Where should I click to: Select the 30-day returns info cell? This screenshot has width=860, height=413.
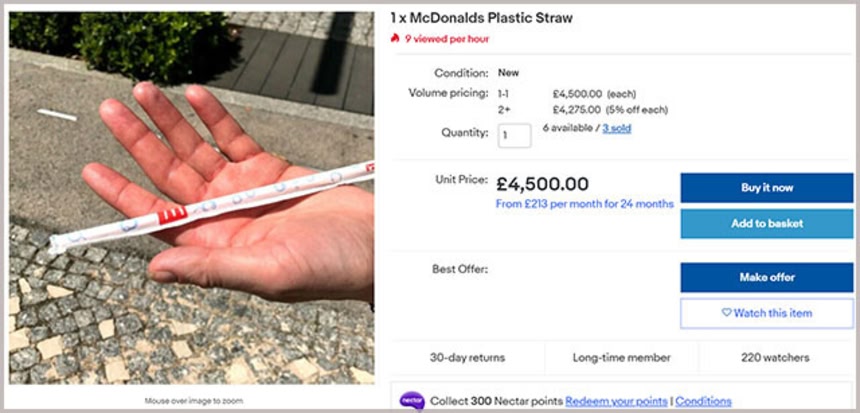tap(467, 357)
